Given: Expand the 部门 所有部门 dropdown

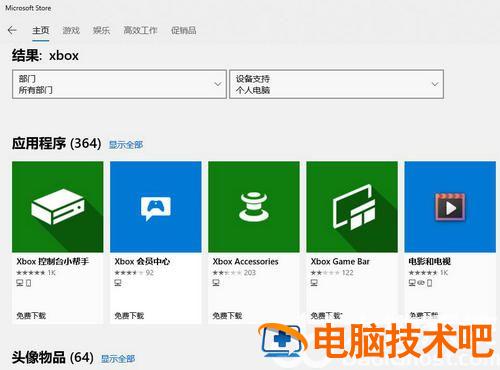Looking at the screenshot, I should 119,84.
